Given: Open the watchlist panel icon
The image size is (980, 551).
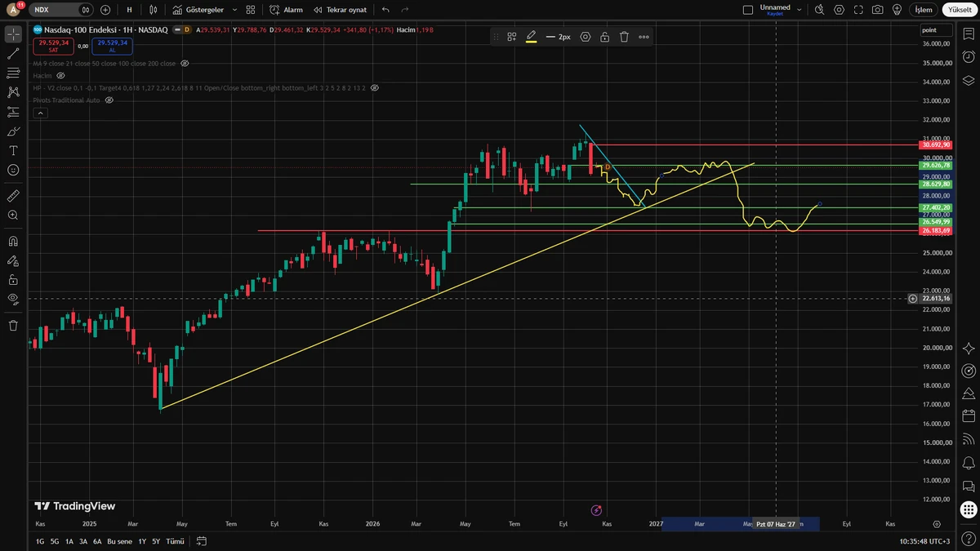Looking at the screenshot, I should (969, 34).
